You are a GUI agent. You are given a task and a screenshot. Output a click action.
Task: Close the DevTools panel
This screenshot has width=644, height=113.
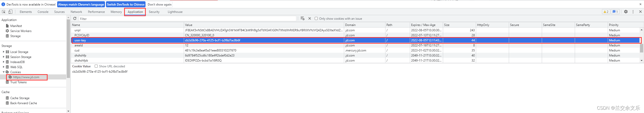point(640,12)
